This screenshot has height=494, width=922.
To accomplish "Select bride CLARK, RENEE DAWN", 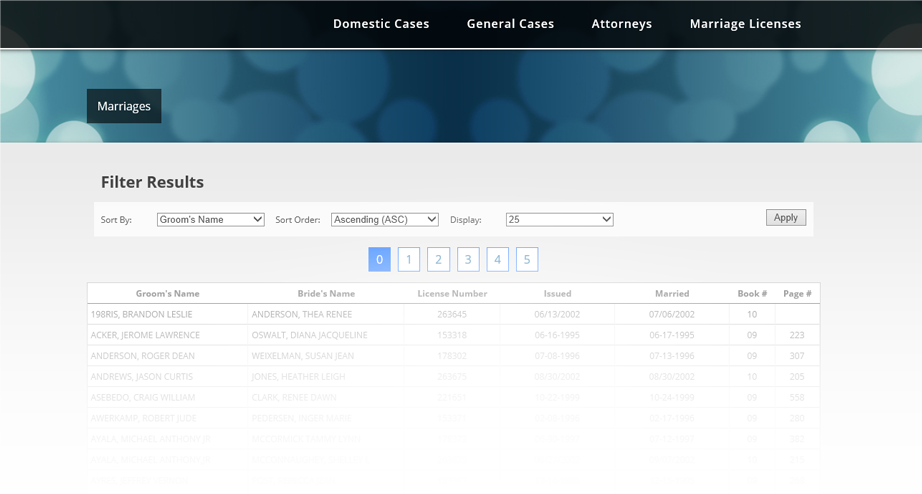I will point(294,398).
